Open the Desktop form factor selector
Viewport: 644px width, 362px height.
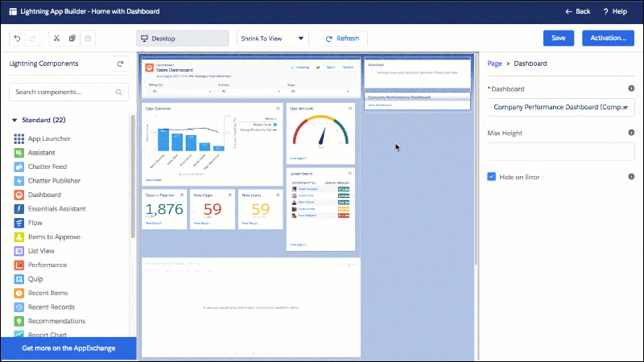(x=183, y=39)
